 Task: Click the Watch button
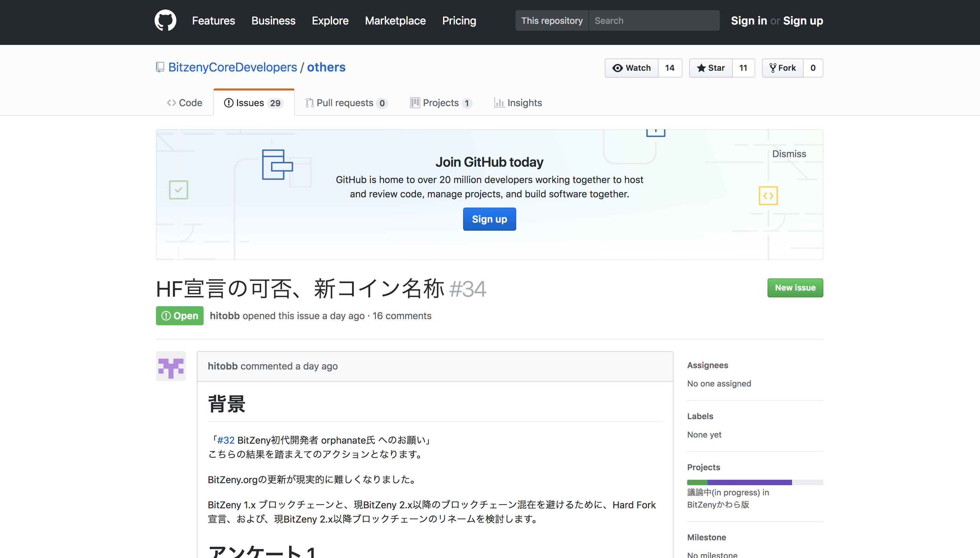[631, 68]
